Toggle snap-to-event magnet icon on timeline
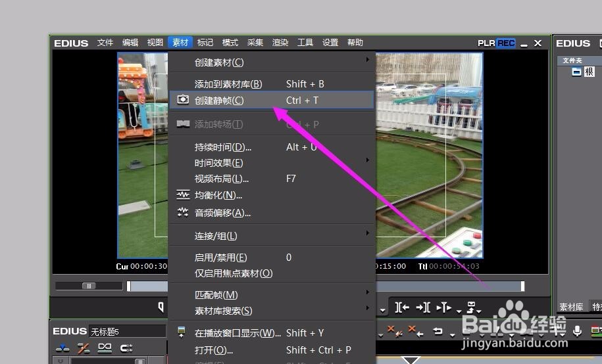The width and height of the screenshot is (602, 364). pos(126,348)
